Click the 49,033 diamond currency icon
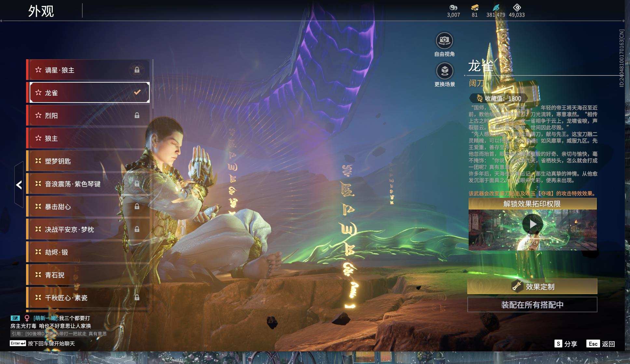630x364 pixels. pos(517,7)
